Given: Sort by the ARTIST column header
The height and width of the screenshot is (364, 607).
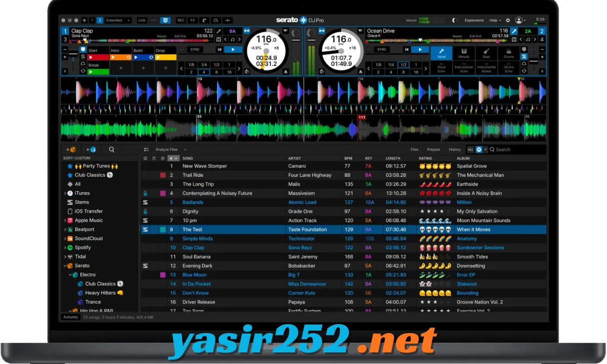Looking at the screenshot, I should pos(294,158).
